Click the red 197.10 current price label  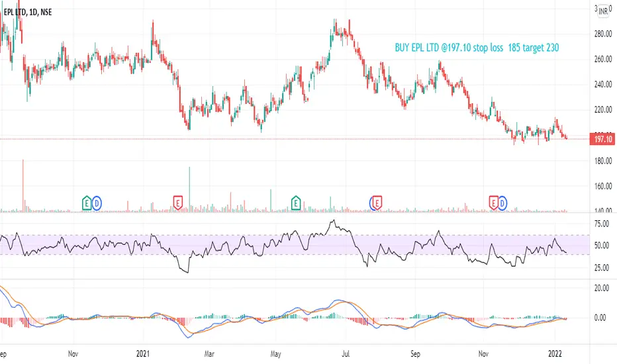(x=602, y=139)
